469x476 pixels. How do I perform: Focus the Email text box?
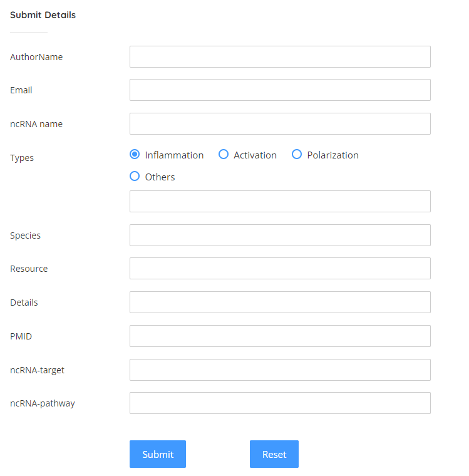pyautogui.click(x=280, y=90)
